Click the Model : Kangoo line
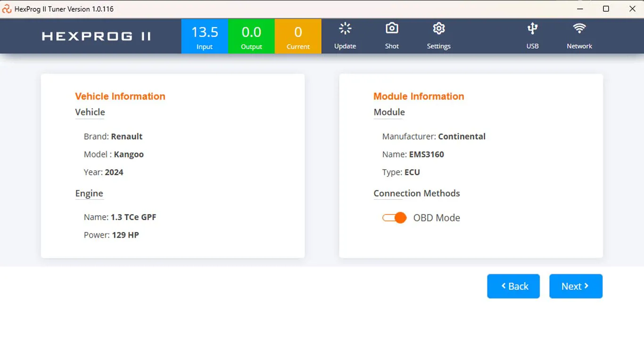 point(114,154)
